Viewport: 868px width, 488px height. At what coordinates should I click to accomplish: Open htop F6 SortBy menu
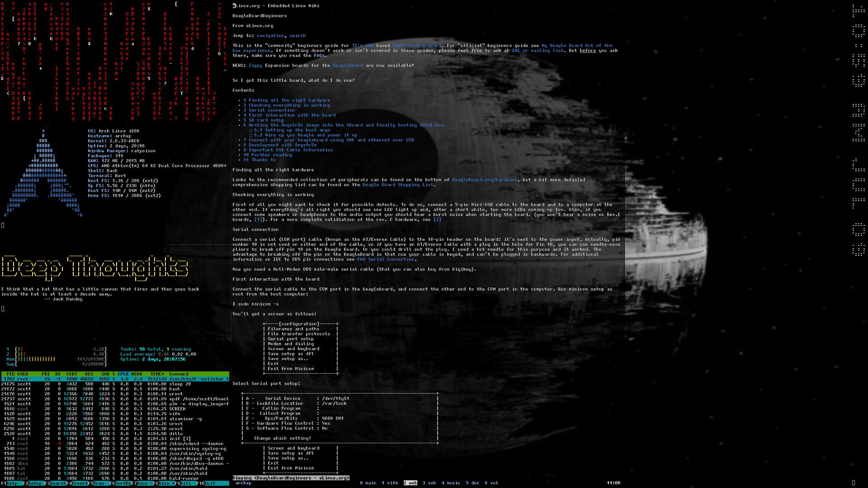(x=120, y=483)
